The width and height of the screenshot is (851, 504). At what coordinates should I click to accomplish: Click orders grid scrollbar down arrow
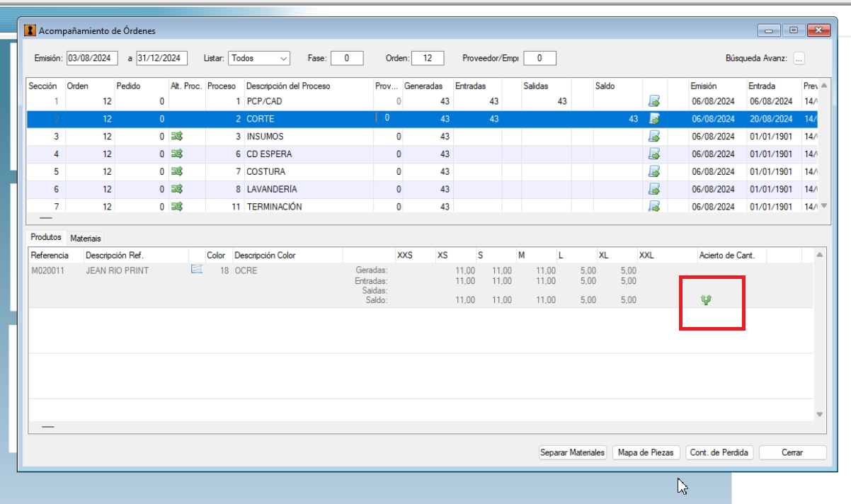823,206
